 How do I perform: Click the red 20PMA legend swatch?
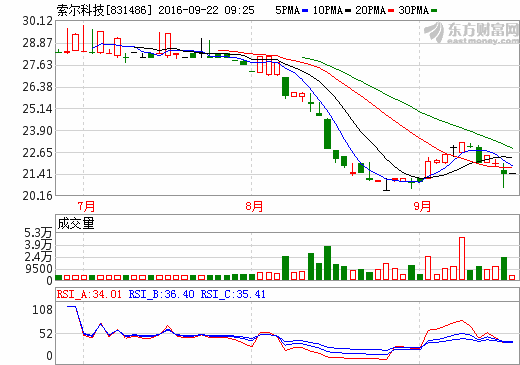tap(391, 11)
